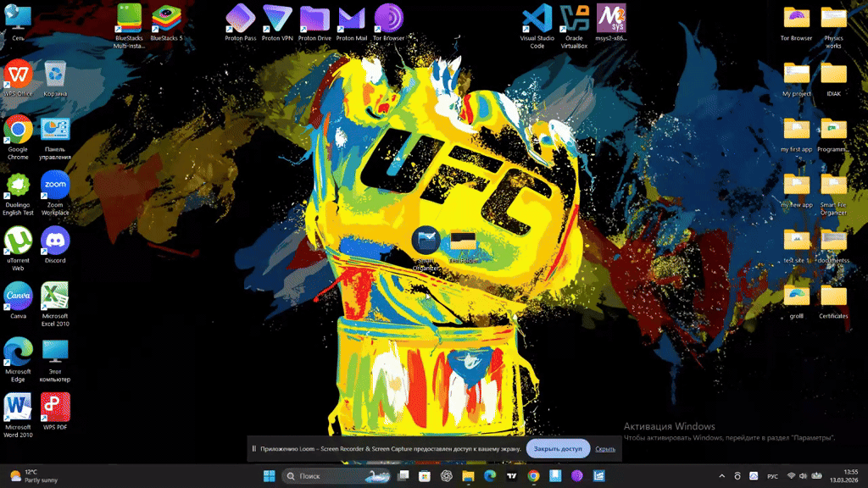Open TradingView from the taskbar
This screenshot has width=868, height=488.
click(x=511, y=475)
